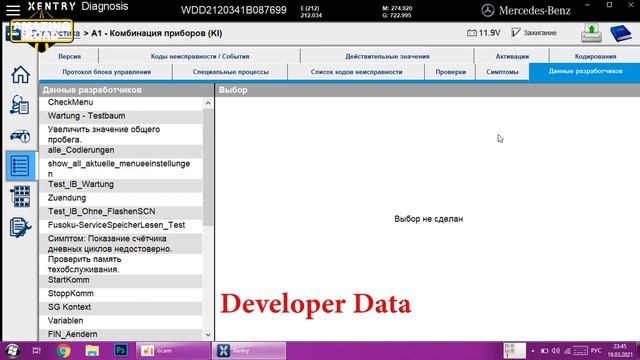This screenshot has width=640, height=360.
Task: Go to the Home sidebar icon
Action: 20,75
